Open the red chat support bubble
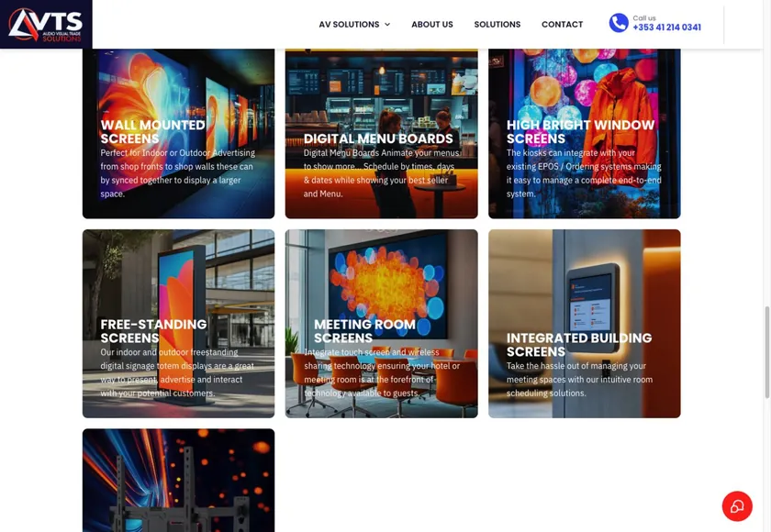771x532 pixels. click(737, 506)
